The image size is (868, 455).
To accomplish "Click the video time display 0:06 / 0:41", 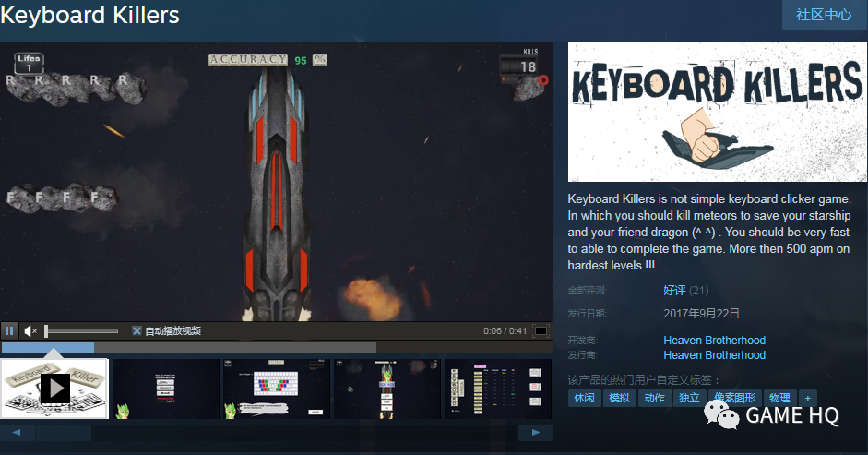I will (505, 330).
